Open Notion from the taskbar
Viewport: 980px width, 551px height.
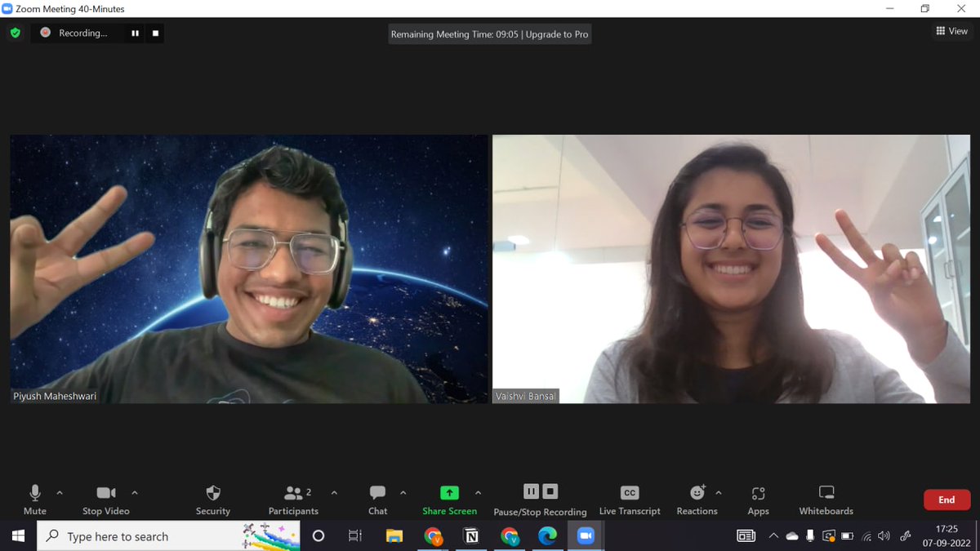click(471, 536)
